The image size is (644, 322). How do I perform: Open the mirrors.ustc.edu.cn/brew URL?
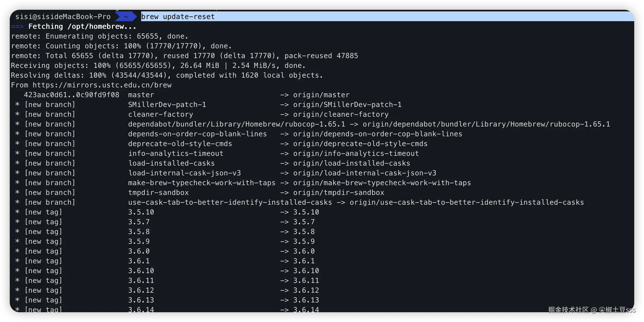click(102, 85)
